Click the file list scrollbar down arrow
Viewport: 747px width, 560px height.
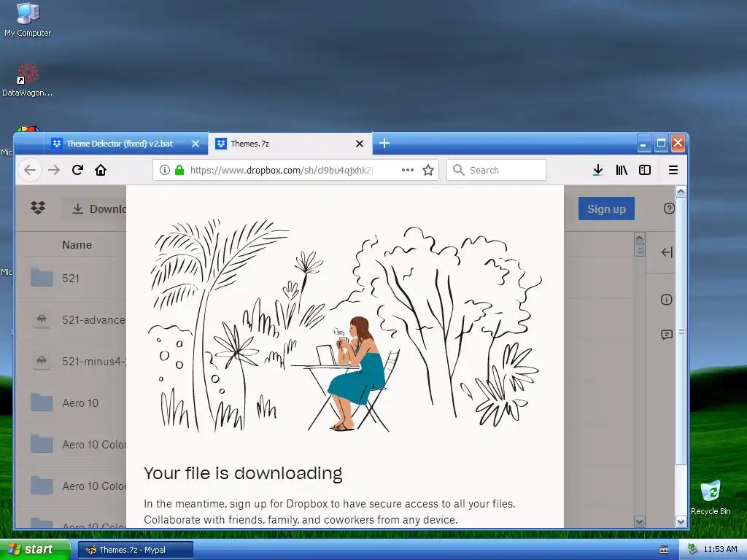[639, 522]
